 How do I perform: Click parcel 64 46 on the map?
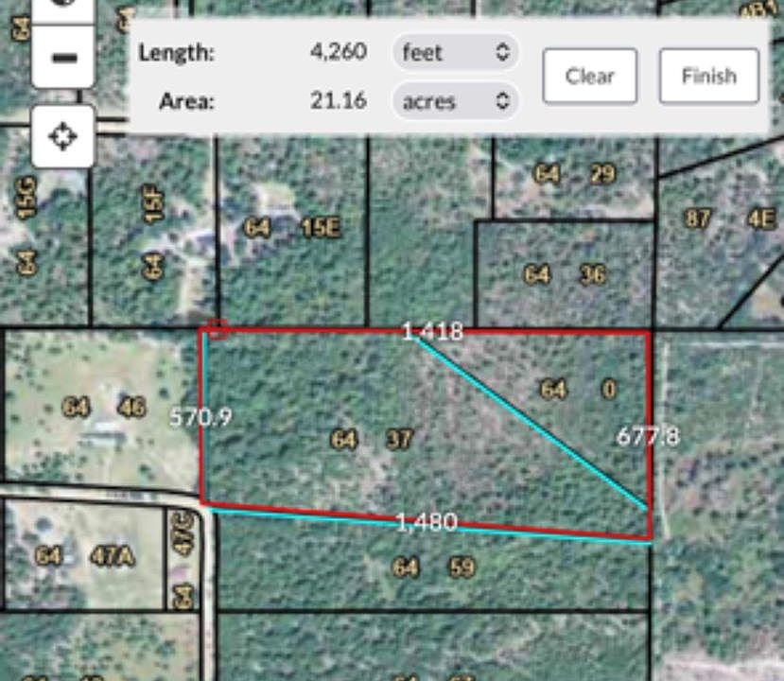103,408
